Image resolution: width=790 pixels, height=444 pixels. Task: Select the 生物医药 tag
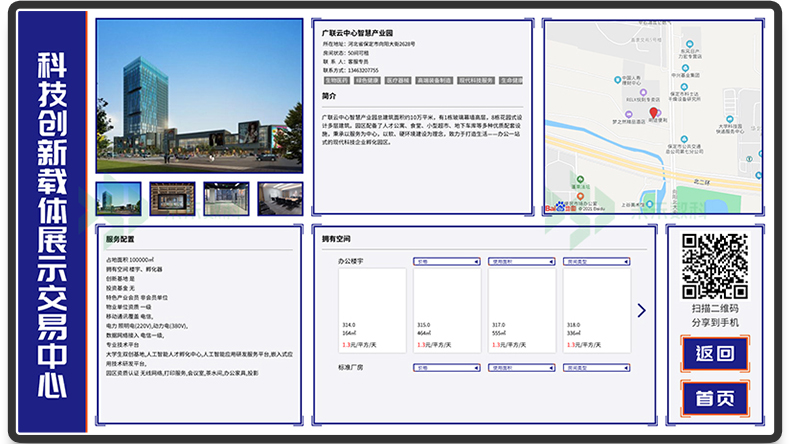[x=336, y=80]
